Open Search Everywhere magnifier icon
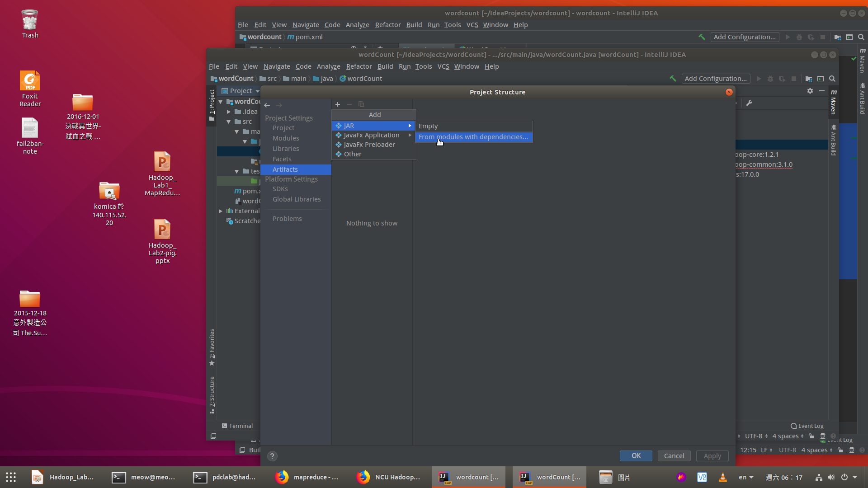Screen dimensions: 868x488 click(832, 79)
